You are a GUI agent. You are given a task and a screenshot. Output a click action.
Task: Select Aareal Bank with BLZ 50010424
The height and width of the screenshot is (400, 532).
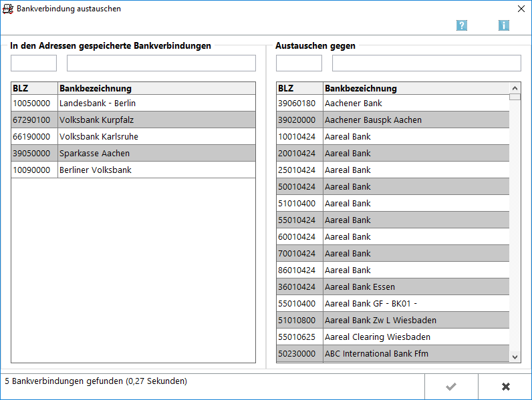click(393, 186)
